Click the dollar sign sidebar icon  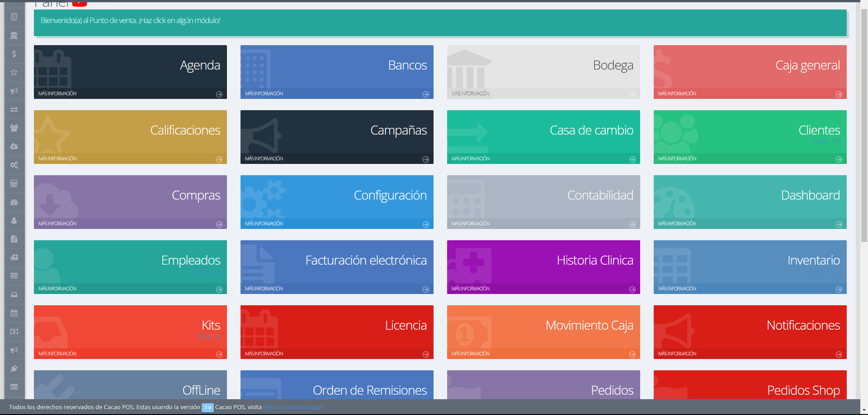pyautogui.click(x=14, y=54)
